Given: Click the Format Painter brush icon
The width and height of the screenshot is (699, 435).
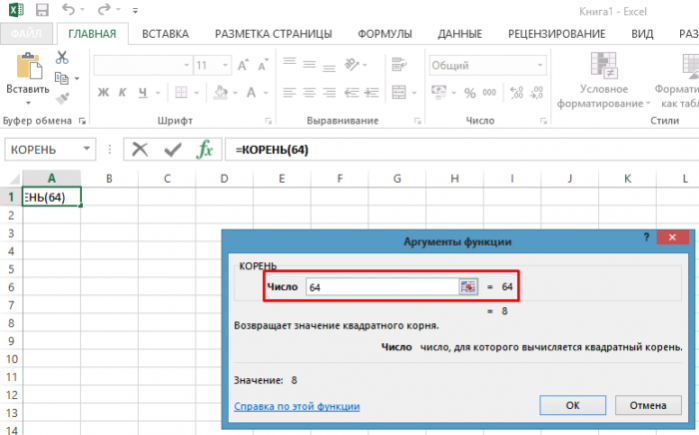Looking at the screenshot, I should (62, 98).
